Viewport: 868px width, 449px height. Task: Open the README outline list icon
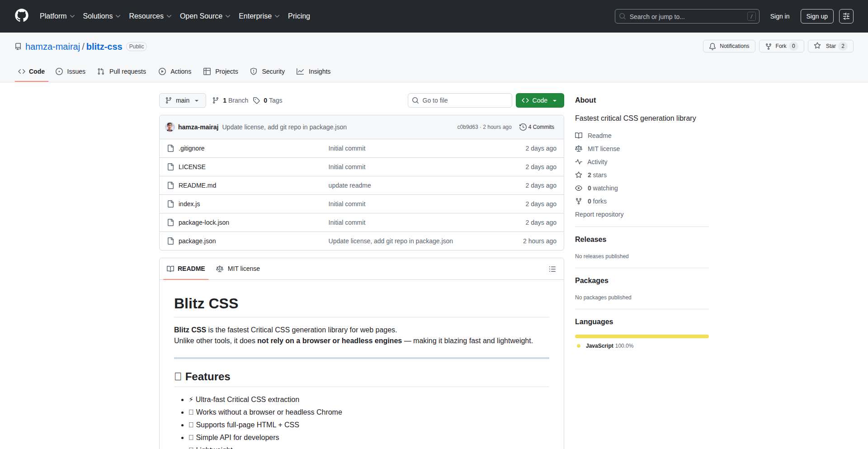[x=552, y=269]
